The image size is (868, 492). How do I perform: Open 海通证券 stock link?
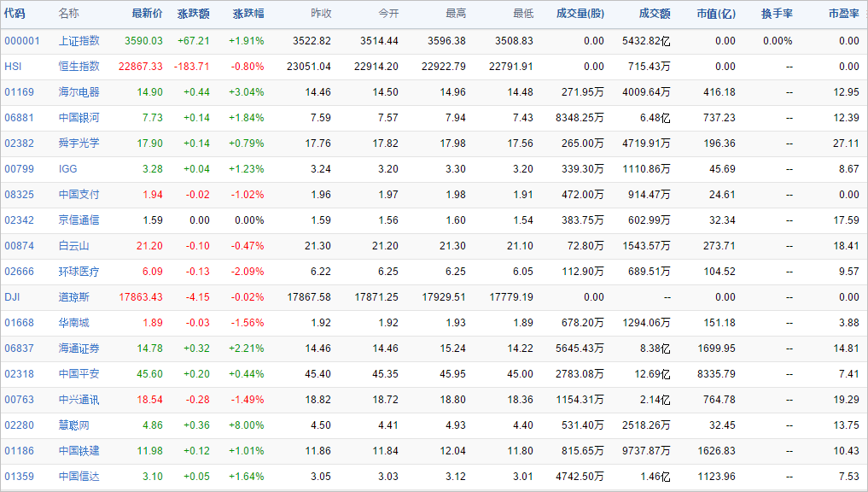click(79, 348)
